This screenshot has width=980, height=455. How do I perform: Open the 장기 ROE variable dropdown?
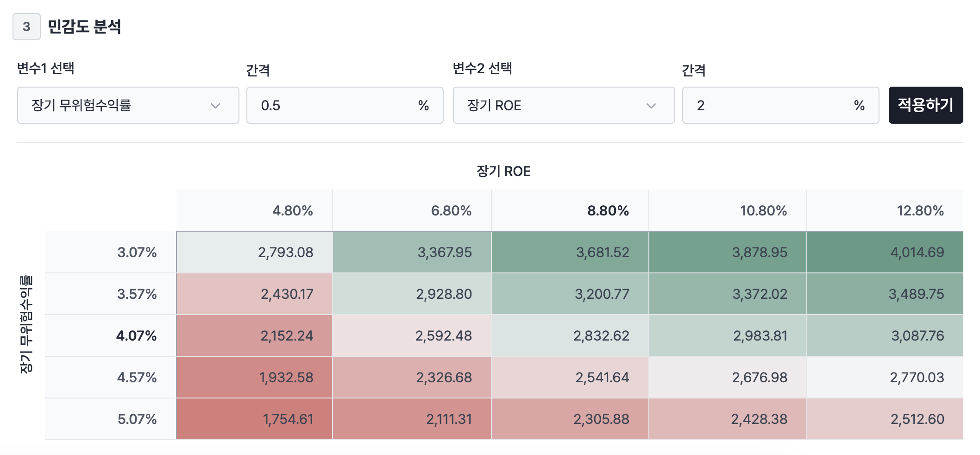tap(563, 105)
